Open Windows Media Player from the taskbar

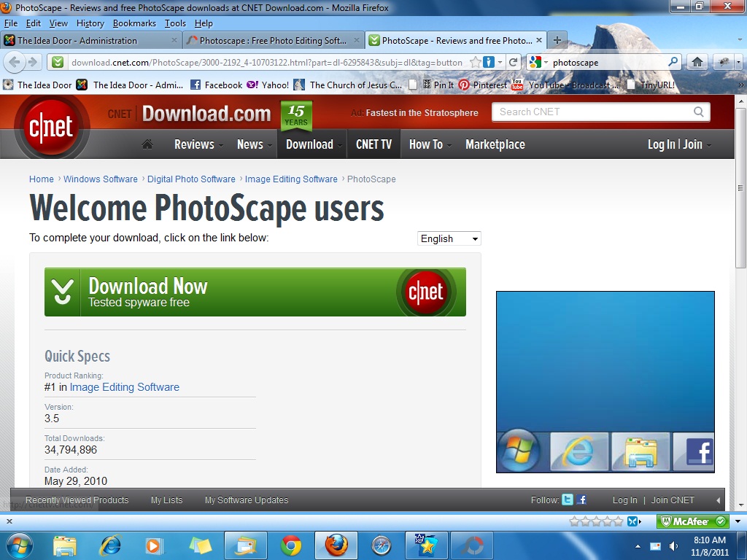[154, 545]
